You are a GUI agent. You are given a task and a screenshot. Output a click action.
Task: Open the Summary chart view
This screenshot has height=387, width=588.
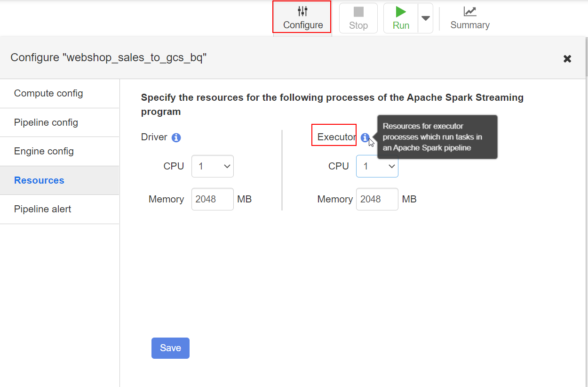470,18
